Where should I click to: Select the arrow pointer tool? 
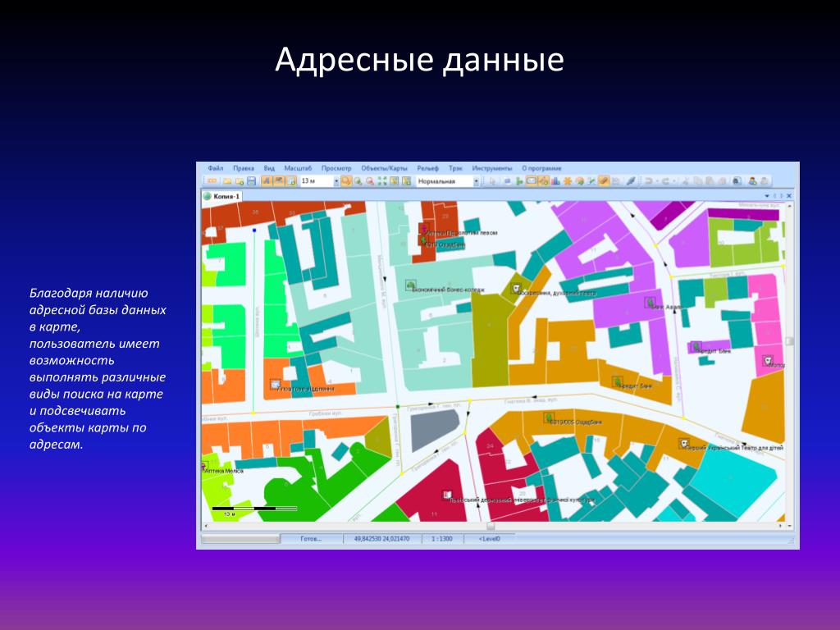pyautogui.click(x=492, y=181)
